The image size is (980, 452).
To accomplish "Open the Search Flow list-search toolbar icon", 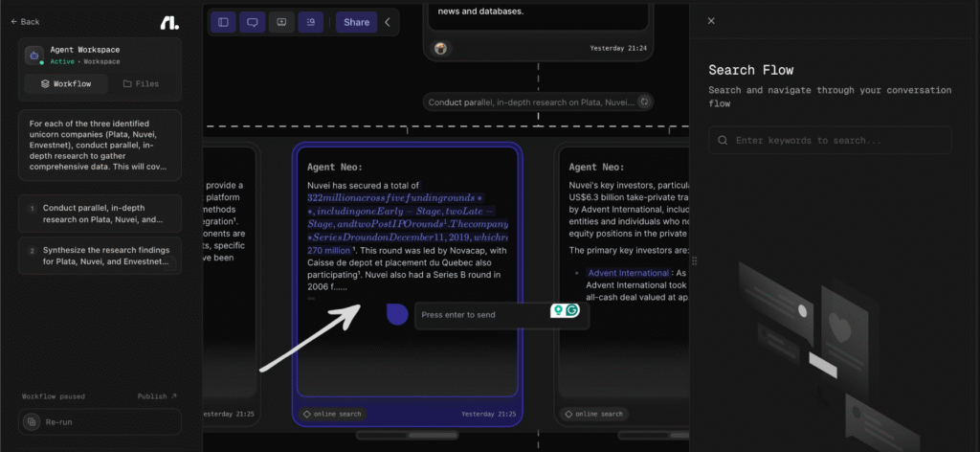I will point(311,23).
